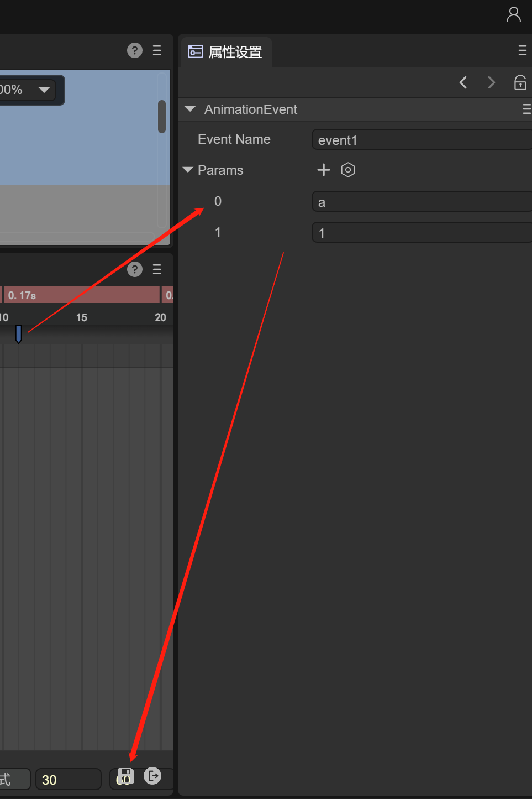Open the AnimationEvent component menu
This screenshot has height=799, width=532.
(526, 109)
